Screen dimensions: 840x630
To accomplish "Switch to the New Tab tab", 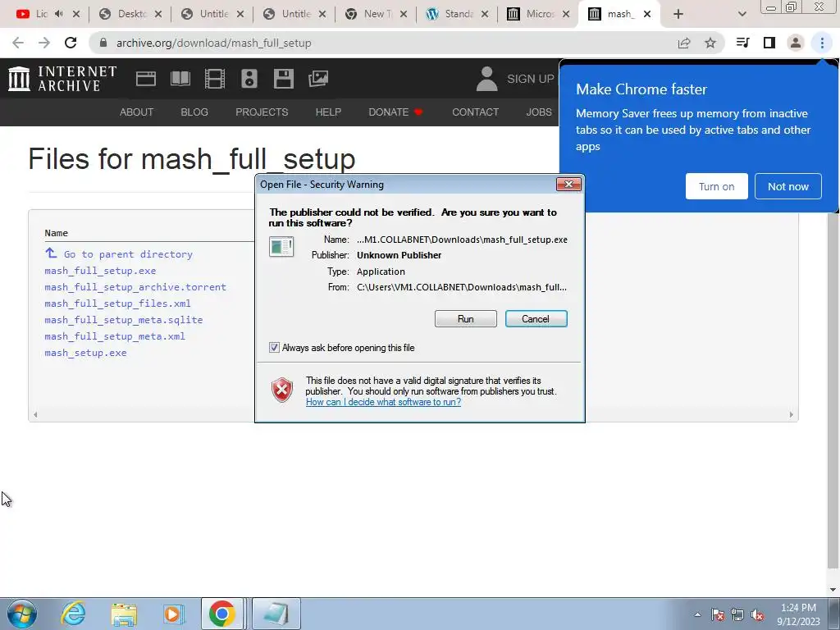I will pos(377,14).
